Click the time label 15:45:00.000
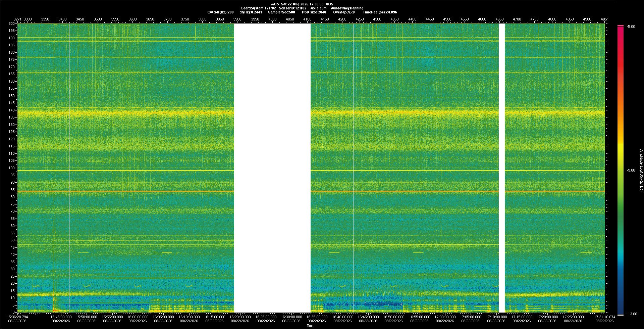Screen dimensions: 644x329 click(x=61, y=317)
